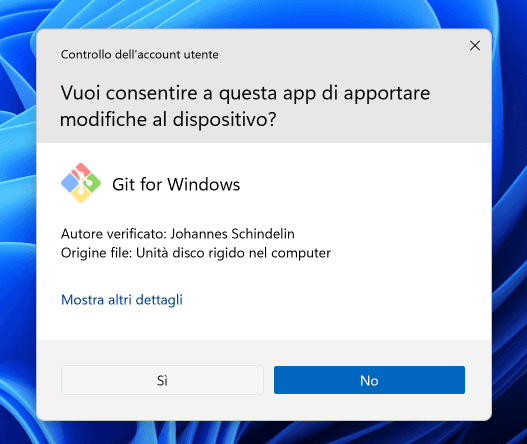Viewport: 527px width, 444px height.
Task: Click the empty white area below the details link
Action: coord(264,324)
